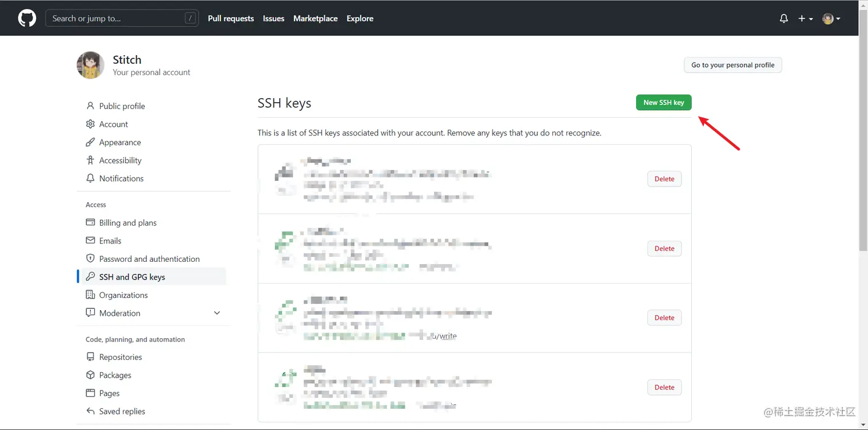The height and width of the screenshot is (430, 868).
Task: Open the plus create-new dropdown
Action: point(805,18)
